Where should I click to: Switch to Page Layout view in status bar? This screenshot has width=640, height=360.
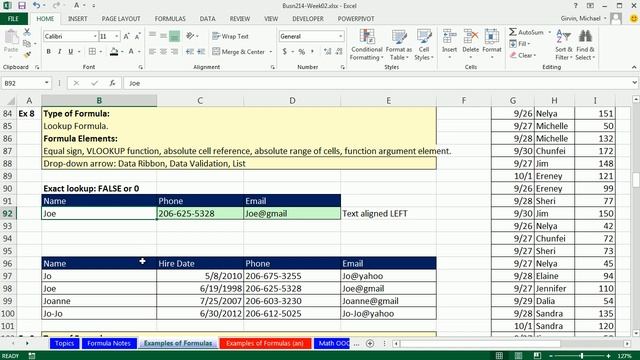tap(518, 356)
